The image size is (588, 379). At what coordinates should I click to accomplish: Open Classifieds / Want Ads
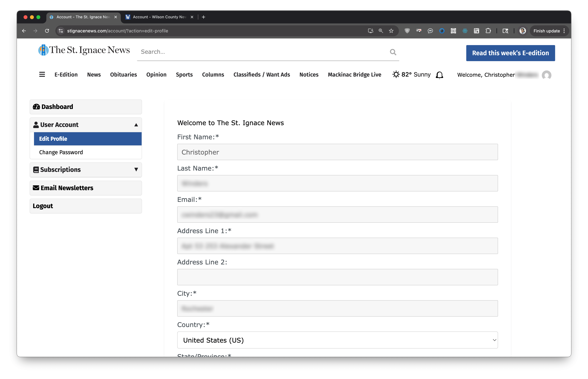262,75
